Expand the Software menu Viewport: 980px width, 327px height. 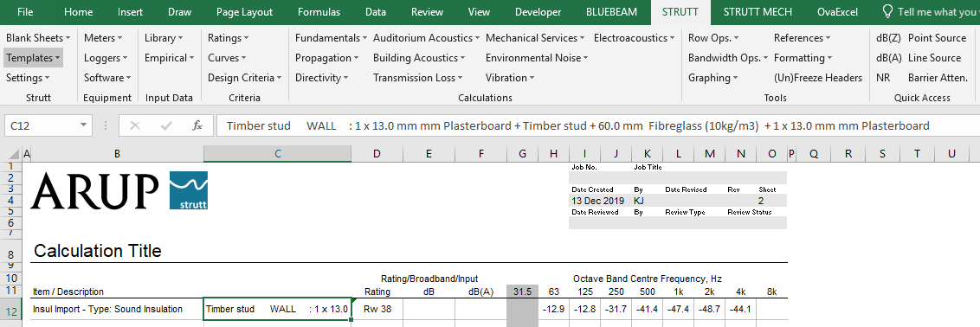[107, 78]
